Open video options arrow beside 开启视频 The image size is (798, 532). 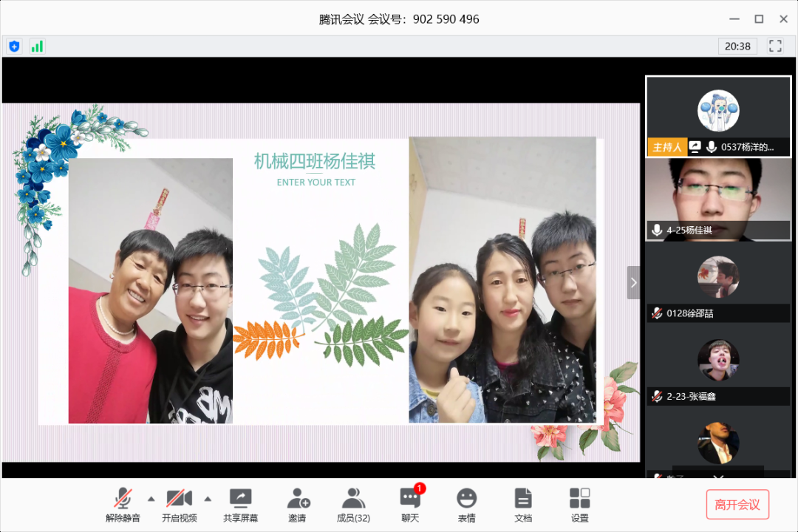pyautogui.click(x=208, y=497)
